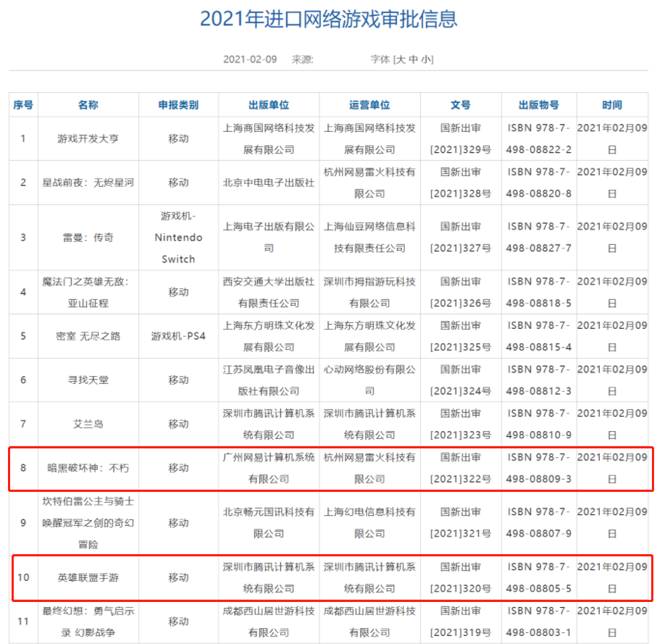Select game name 暗黑破坏神：不朽
The image size is (657, 644).
88,468
